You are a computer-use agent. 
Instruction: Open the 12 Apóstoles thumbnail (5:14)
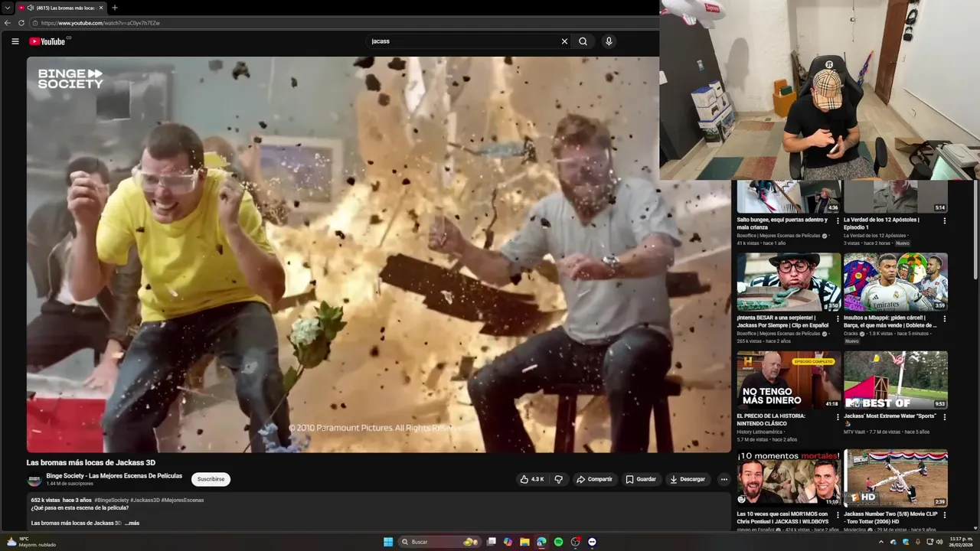point(896,197)
